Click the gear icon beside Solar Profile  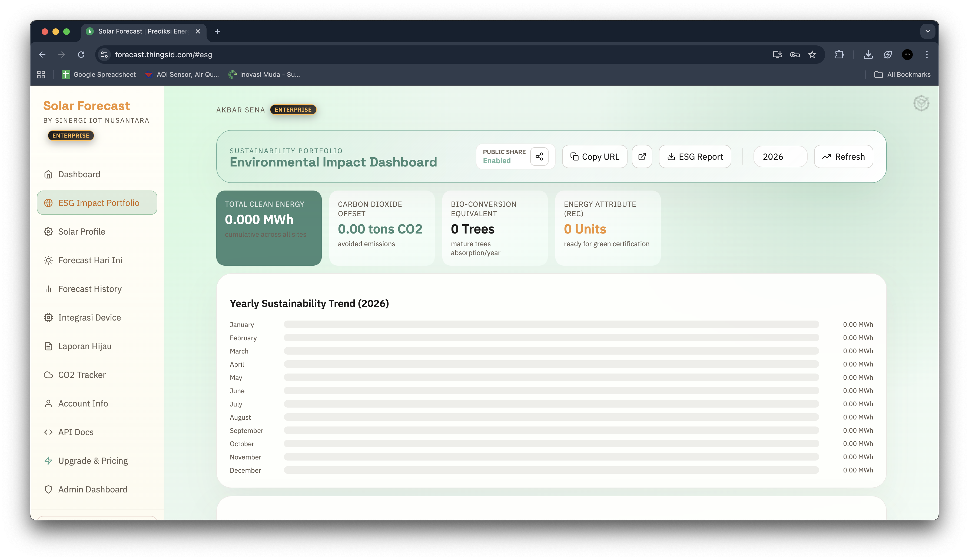point(48,232)
